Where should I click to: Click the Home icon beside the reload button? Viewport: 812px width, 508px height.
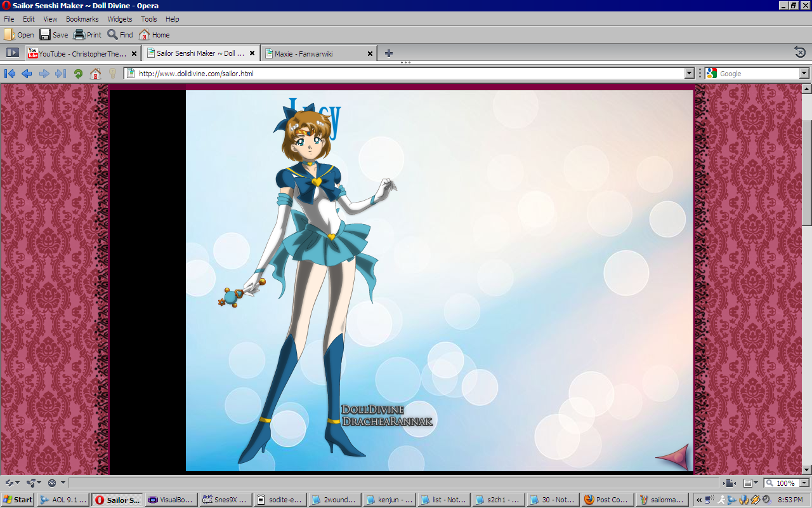point(95,74)
